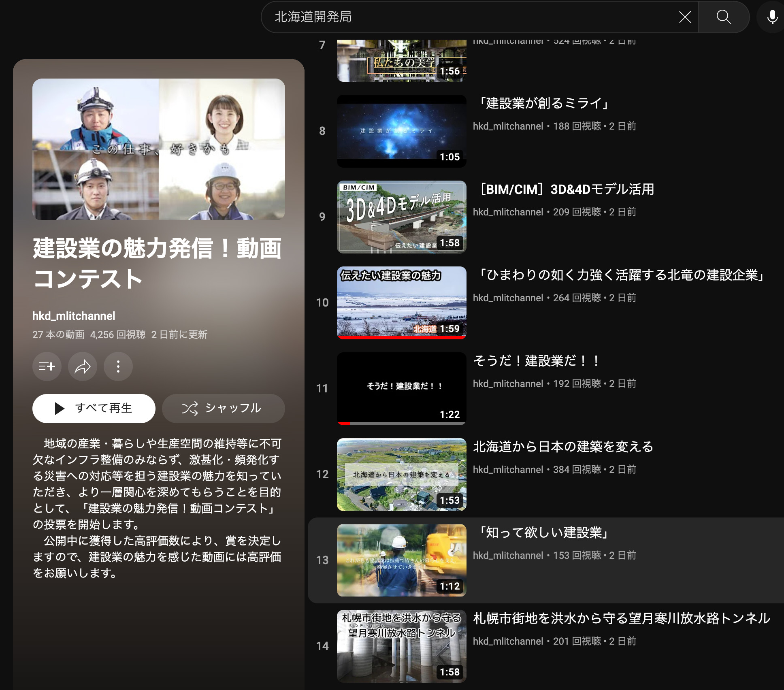This screenshot has height=690, width=784.
Task: Open ひまわりの如く力強く活躍する北竜の建設企業 video title
Action: tap(620, 275)
